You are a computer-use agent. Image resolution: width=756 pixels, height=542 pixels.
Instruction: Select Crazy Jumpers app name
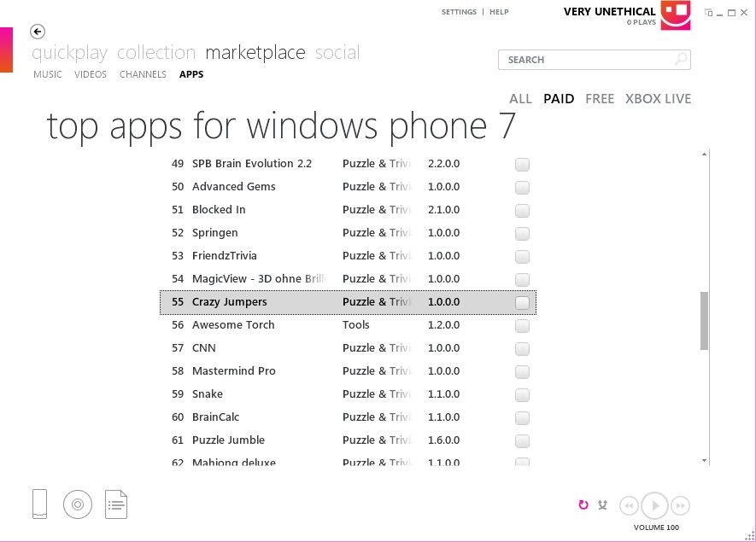229,302
